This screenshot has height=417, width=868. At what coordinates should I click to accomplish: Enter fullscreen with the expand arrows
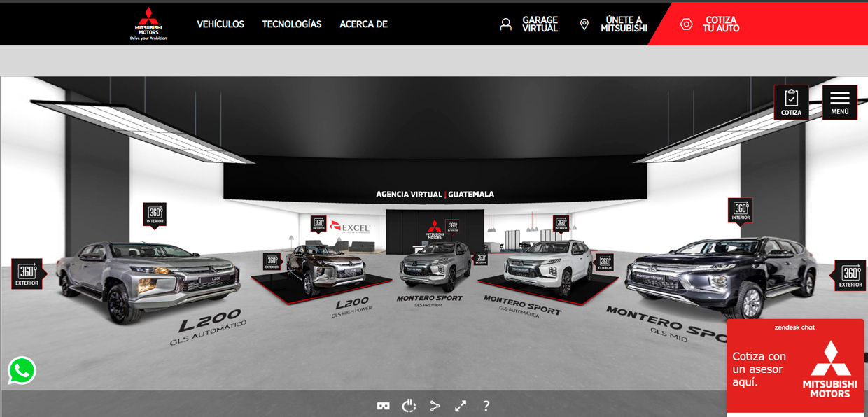click(x=461, y=405)
